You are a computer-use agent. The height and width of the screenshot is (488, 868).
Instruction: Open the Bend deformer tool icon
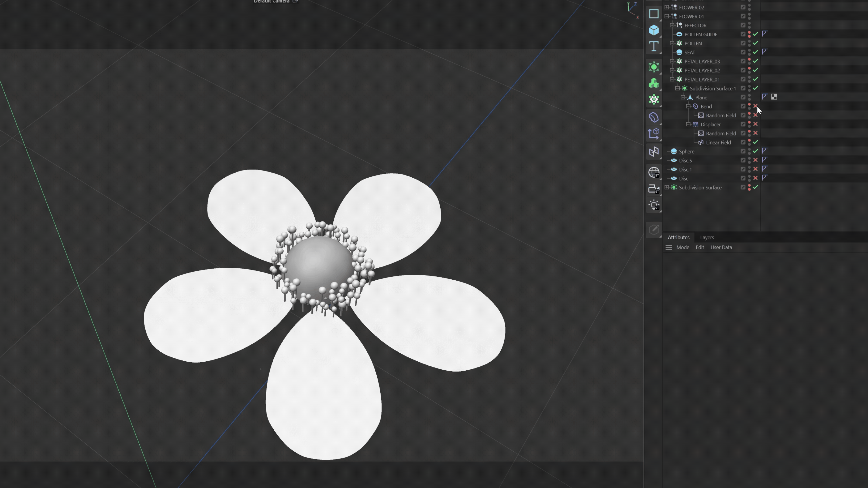654,117
